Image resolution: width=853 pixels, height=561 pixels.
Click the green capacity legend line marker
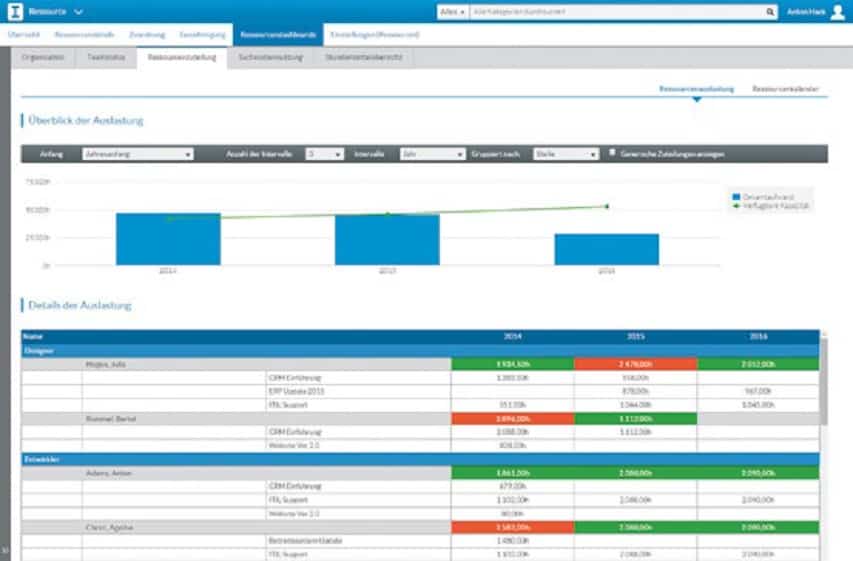(x=735, y=204)
